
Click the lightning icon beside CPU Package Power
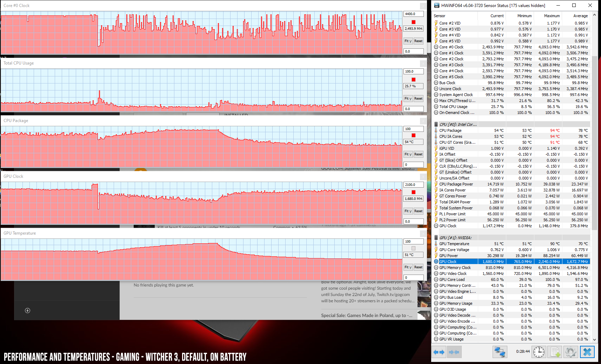(x=436, y=184)
